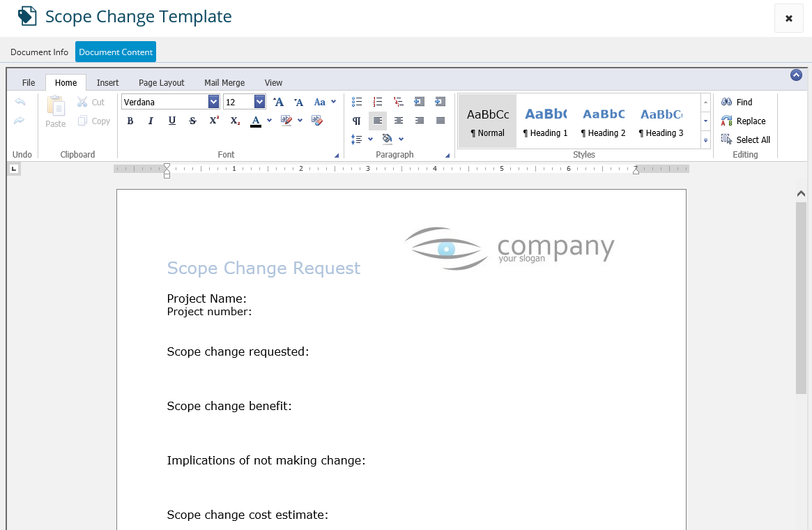
Task: Open the File ribbon tab
Action: [x=29, y=82]
